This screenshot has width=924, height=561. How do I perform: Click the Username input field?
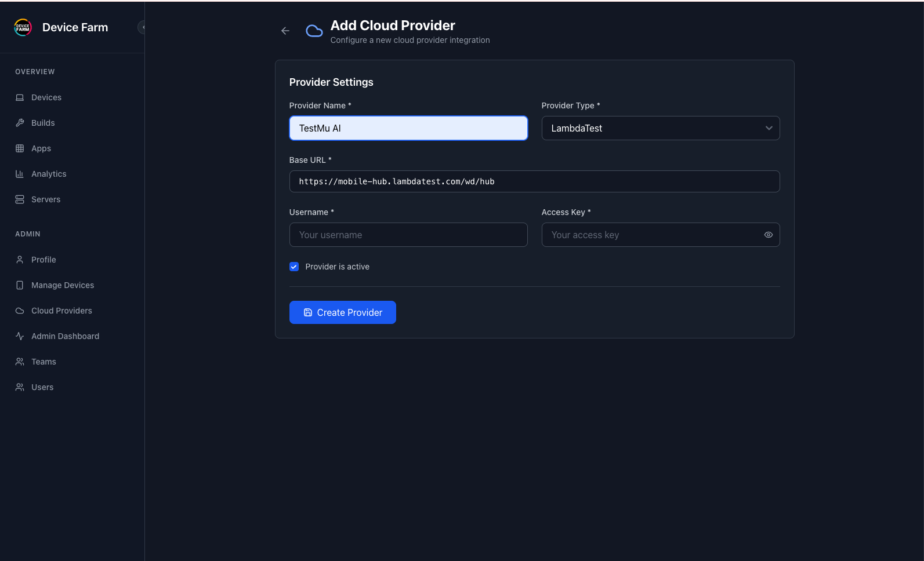click(408, 235)
